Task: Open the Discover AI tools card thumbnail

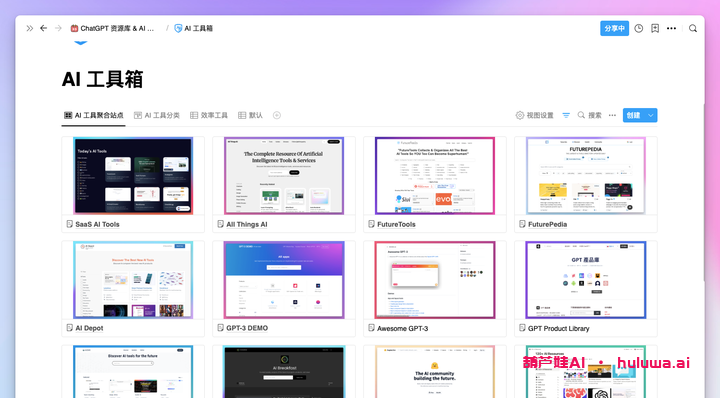Action: tap(133, 372)
